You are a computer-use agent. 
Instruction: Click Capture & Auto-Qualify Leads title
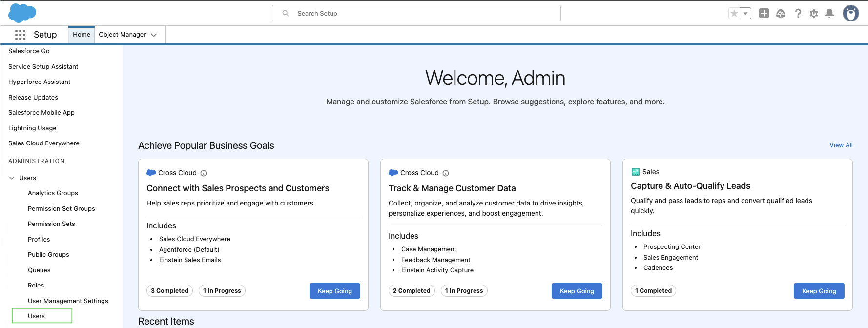coord(690,186)
